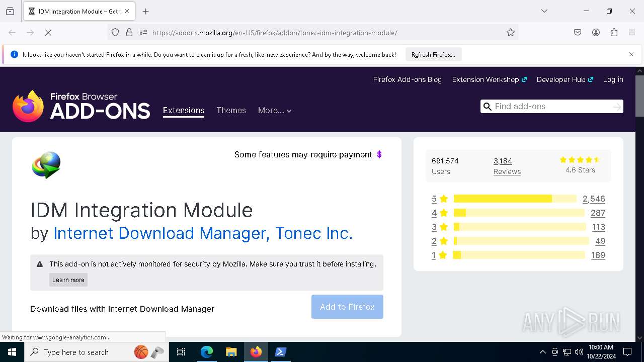The image size is (644, 362).
Task: Bookmark this page with the star icon
Action: [511, 33]
